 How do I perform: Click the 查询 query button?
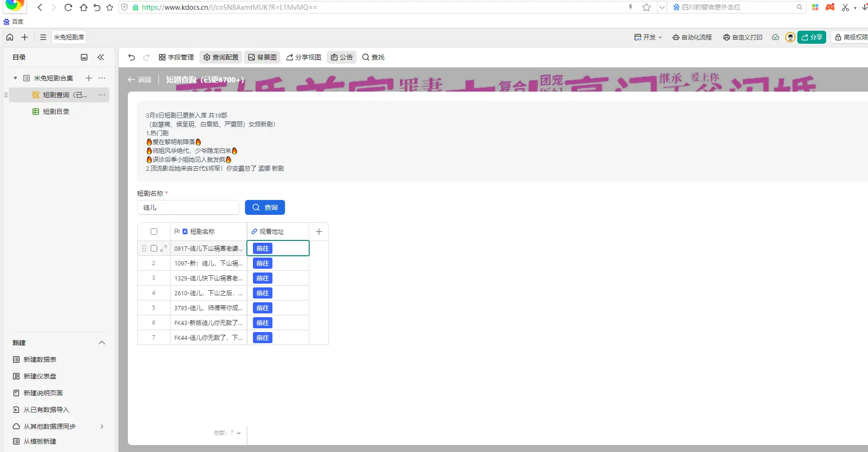(x=265, y=207)
